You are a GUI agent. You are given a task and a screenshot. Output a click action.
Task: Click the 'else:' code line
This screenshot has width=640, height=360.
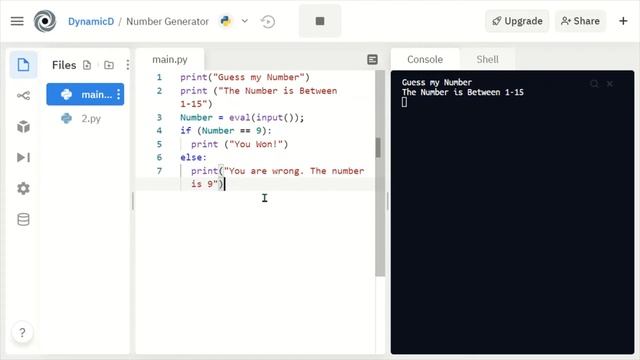(193, 158)
